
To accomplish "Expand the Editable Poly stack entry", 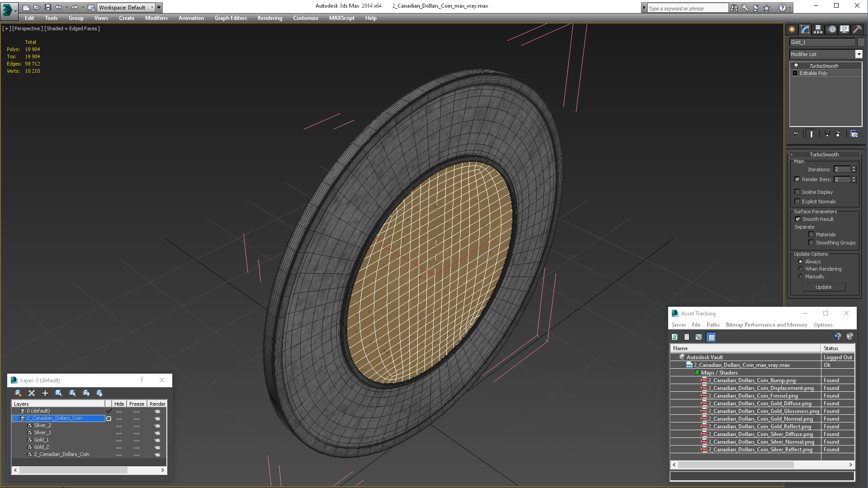I will click(795, 73).
